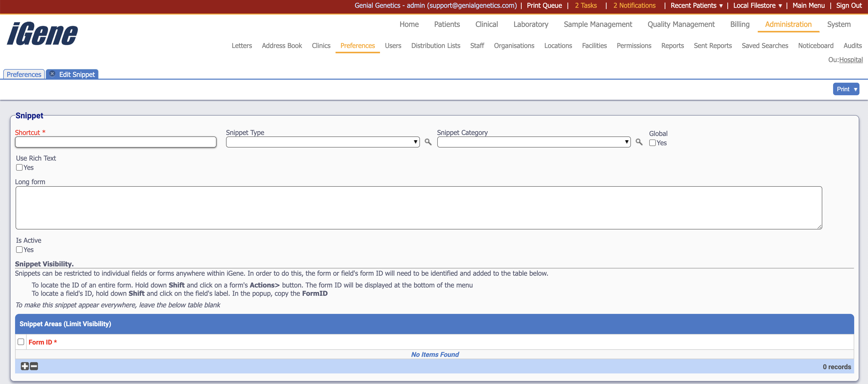Enable the Global Yes checkbox
Screen dimensions: 868x384
(652, 143)
